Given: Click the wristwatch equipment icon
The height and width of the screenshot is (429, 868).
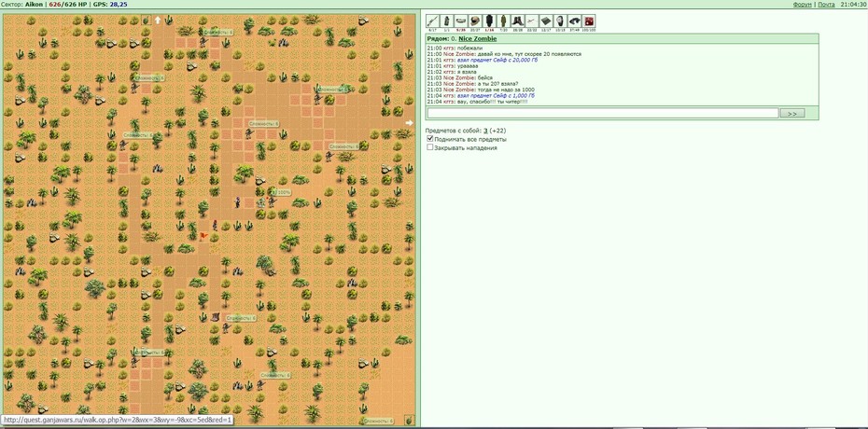Looking at the screenshot, I should click(x=561, y=21).
